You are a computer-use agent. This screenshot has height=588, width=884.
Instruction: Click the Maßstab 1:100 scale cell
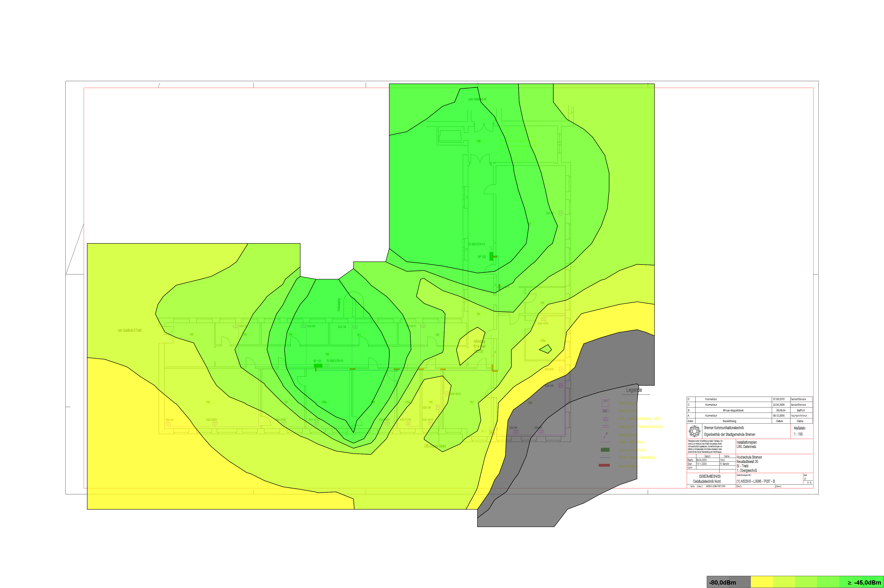(x=800, y=431)
